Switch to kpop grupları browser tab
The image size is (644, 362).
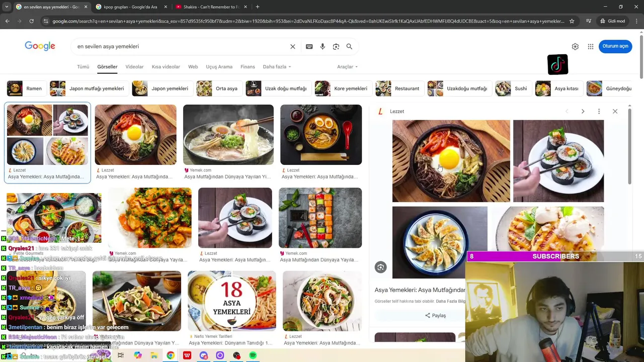pyautogui.click(x=131, y=7)
